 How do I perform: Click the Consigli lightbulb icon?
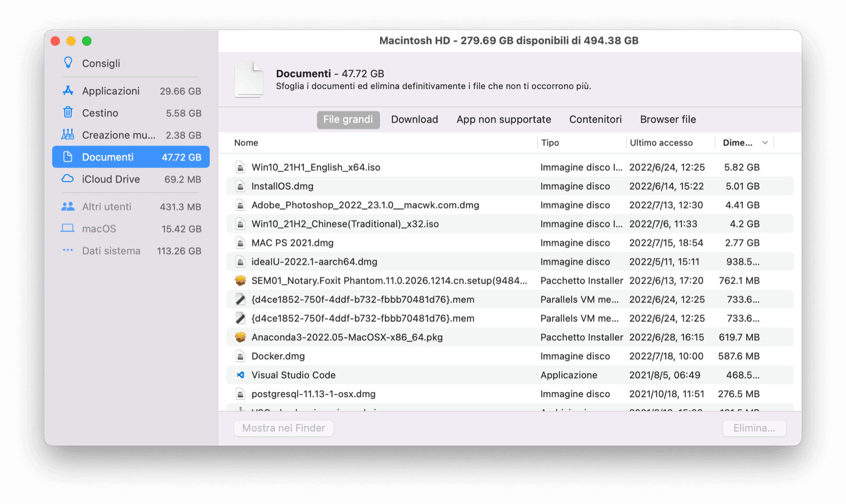click(68, 63)
